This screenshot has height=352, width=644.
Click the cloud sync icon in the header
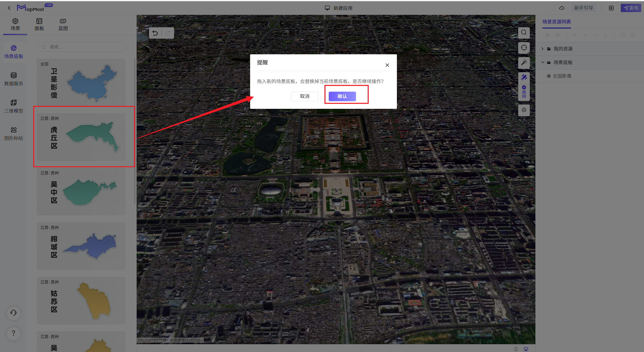(561, 8)
